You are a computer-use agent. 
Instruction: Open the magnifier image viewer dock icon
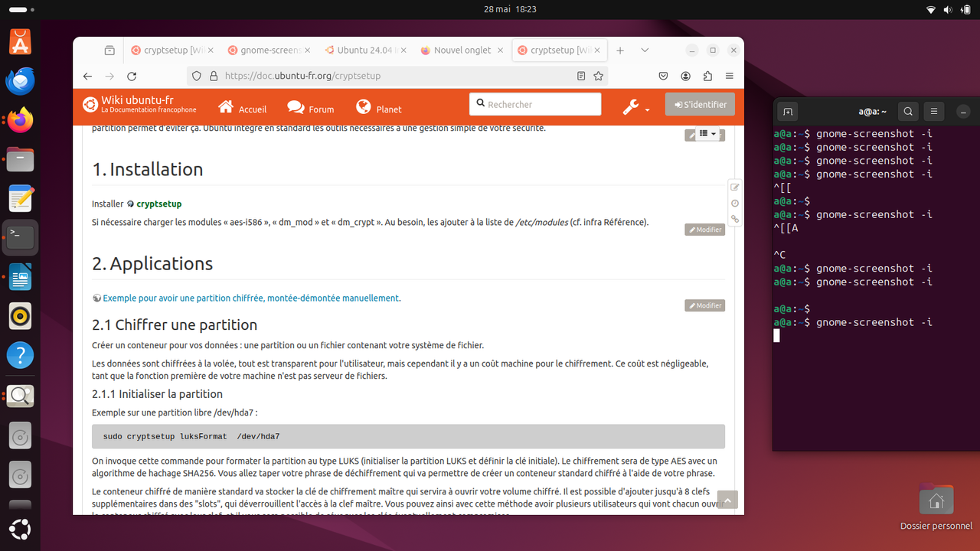click(x=20, y=396)
